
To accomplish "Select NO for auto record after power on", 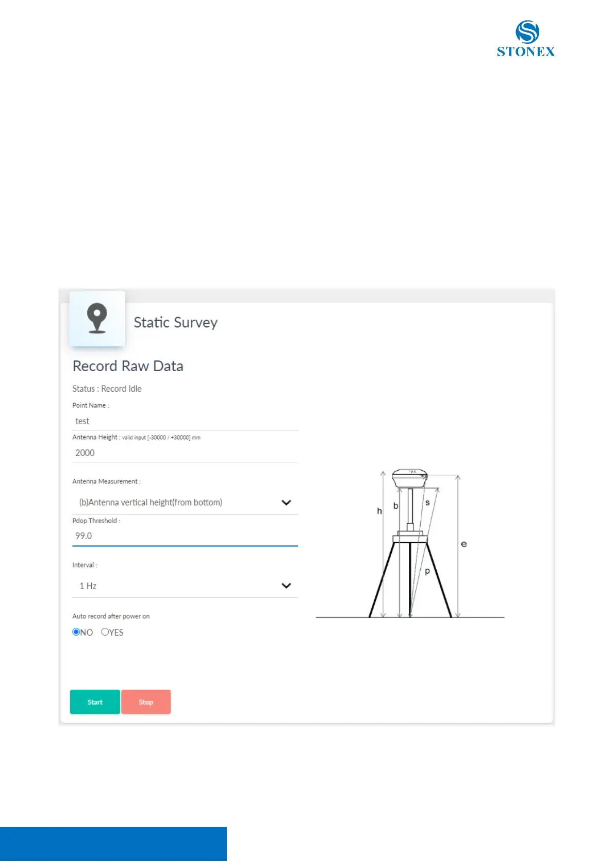I will pyautogui.click(x=76, y=632).
